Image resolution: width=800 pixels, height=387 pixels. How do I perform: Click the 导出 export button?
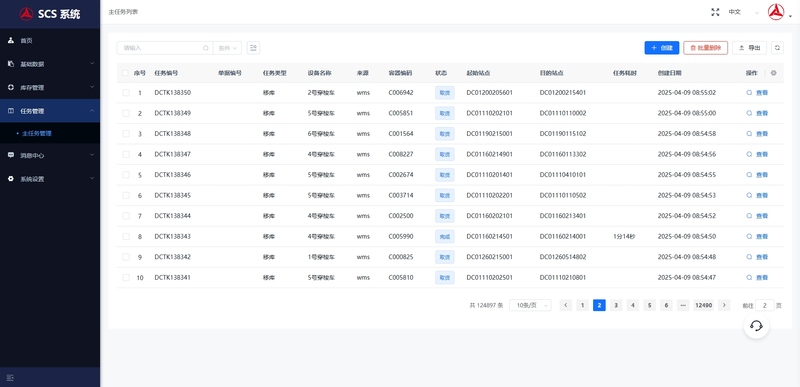pyautogui.click(x=749, y=48)
